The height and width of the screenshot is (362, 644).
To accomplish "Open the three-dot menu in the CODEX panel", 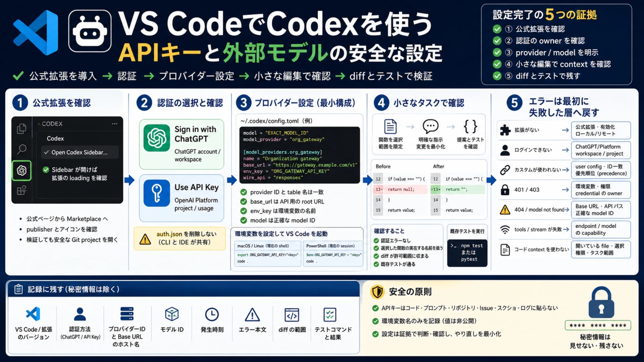I will coord(115,124).
